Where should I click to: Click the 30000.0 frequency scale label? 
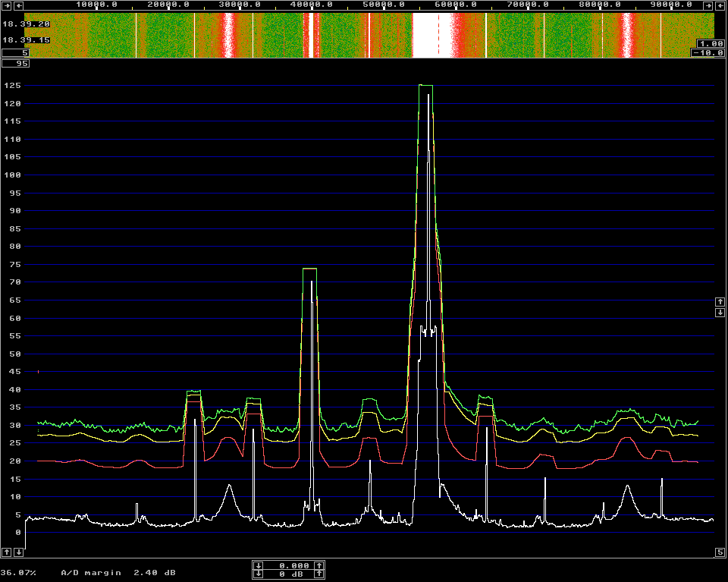tap(240, 5)
